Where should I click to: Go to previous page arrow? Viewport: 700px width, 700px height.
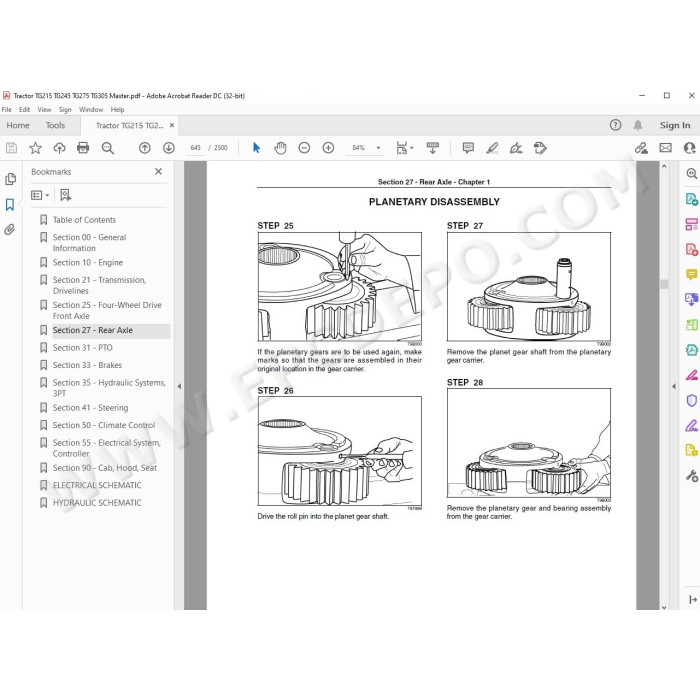(145, 148)
